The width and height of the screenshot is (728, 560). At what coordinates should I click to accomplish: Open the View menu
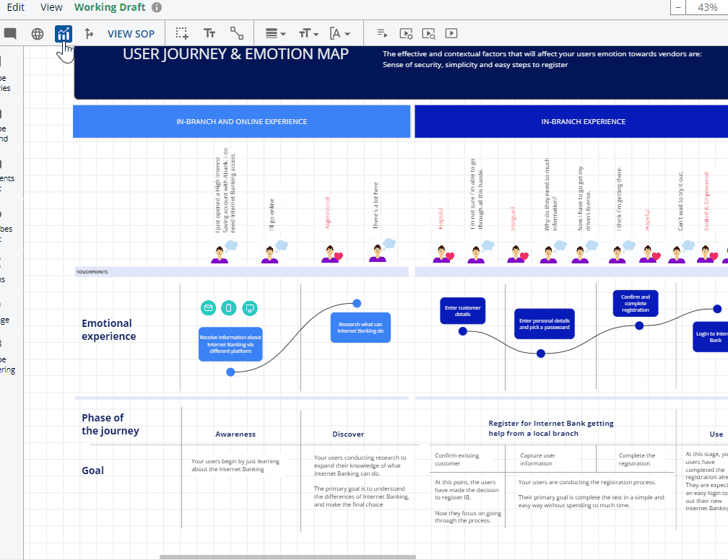(51, 7)
